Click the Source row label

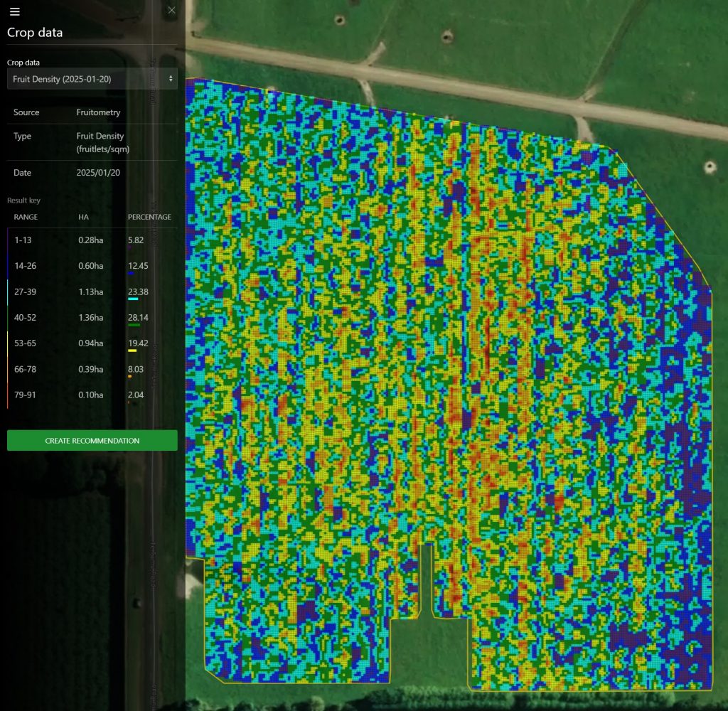pyautogui.click(x=26, y=112)
